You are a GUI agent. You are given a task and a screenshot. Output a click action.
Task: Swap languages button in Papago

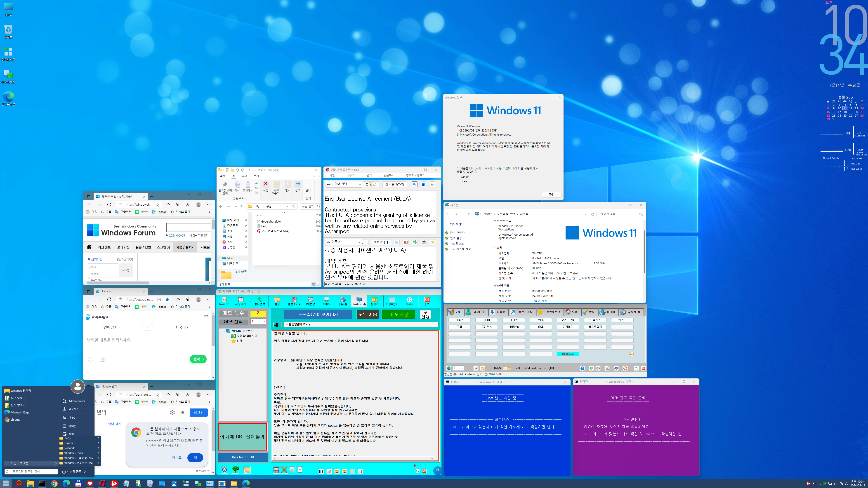[147, 327]
